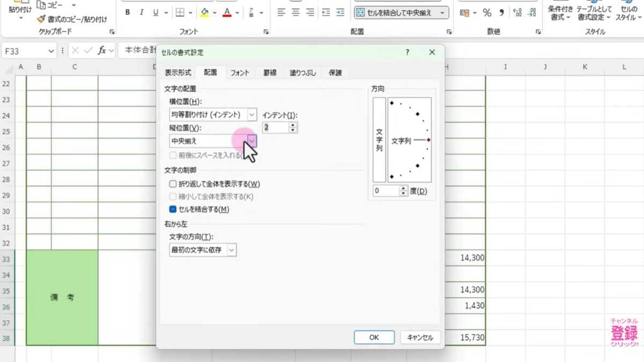Switch to the フォント tab
Image resolution: width=644 pixels, height=362 pixels.
(x=240, y=73)
